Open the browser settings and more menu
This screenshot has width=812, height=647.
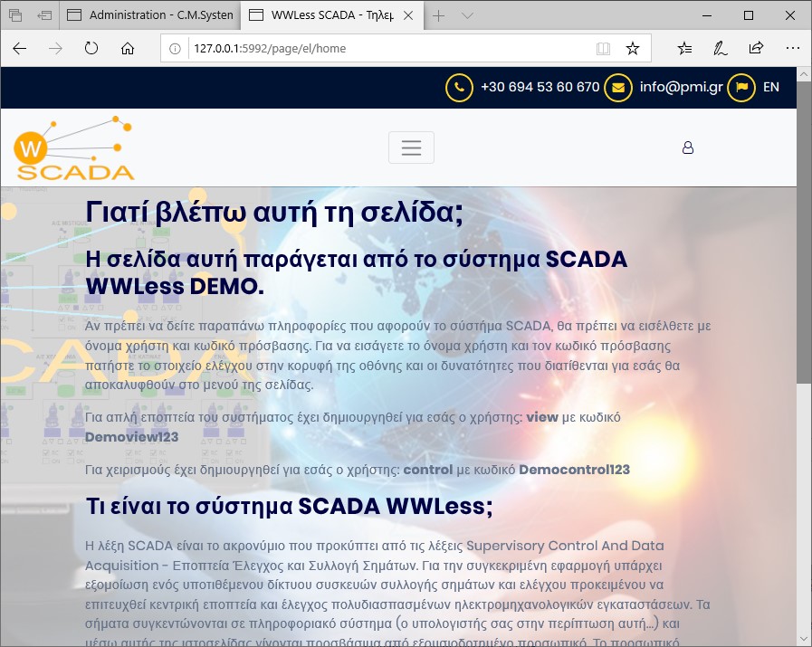click(792, 49)
